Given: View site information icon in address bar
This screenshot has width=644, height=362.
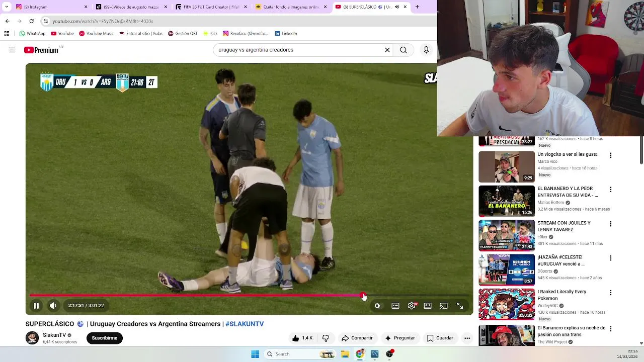Looking at the screenshot, I should click(x=46, y=21).
